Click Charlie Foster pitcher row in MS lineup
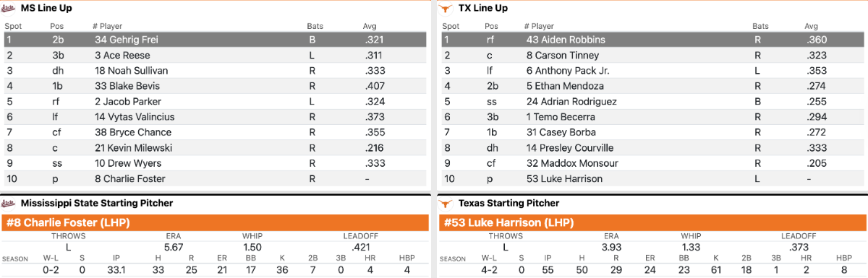Screen dimensions: 868x278 [215, 179]
